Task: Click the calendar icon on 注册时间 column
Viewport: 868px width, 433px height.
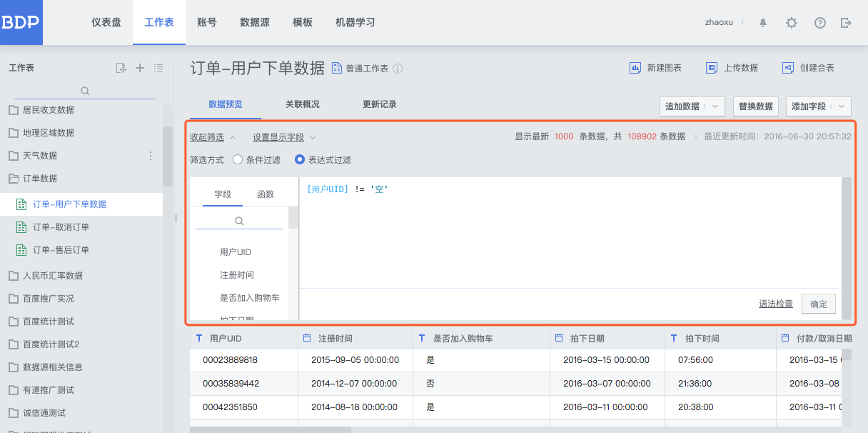Action: click(307, 338)
